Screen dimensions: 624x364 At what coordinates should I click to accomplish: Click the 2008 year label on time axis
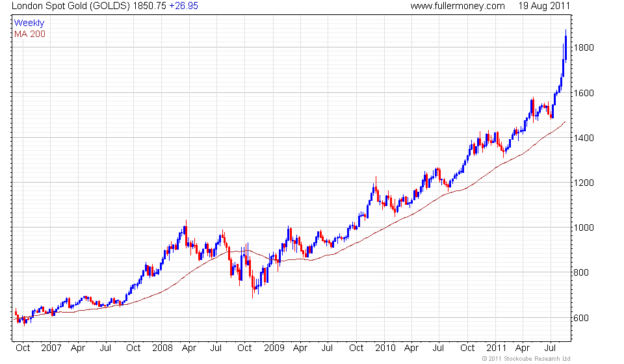162,348
